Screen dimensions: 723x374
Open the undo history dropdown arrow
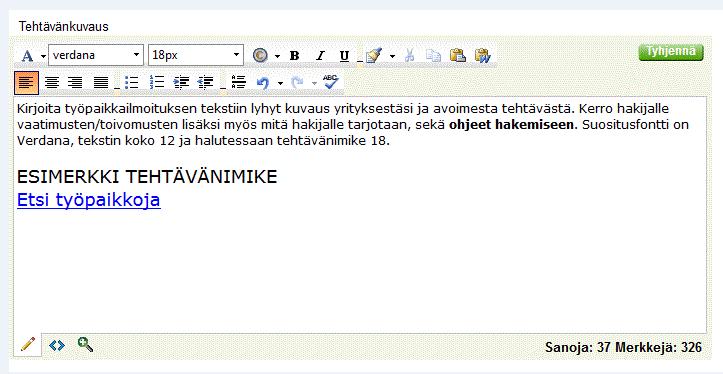(280, 83)
